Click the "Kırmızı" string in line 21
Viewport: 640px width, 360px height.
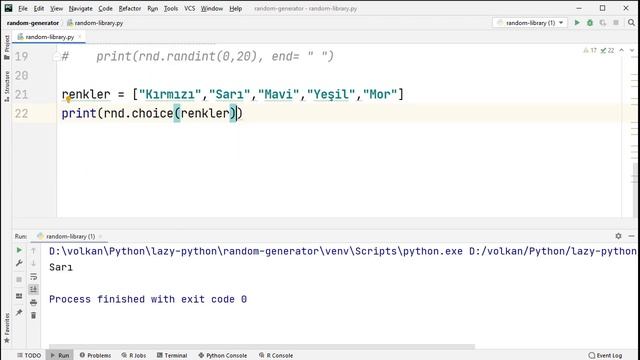(170, 94)
